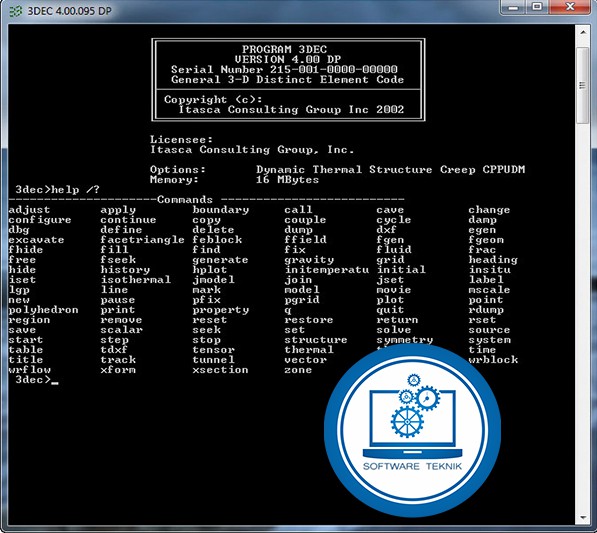Viewport: 597px width, 533px height.
Task: Click the 'Commands' header text
Action: click(x=185, y=199)
